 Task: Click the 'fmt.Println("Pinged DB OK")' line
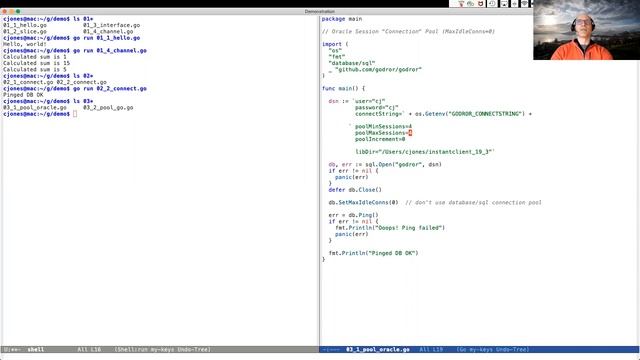[x=373, y=253]
